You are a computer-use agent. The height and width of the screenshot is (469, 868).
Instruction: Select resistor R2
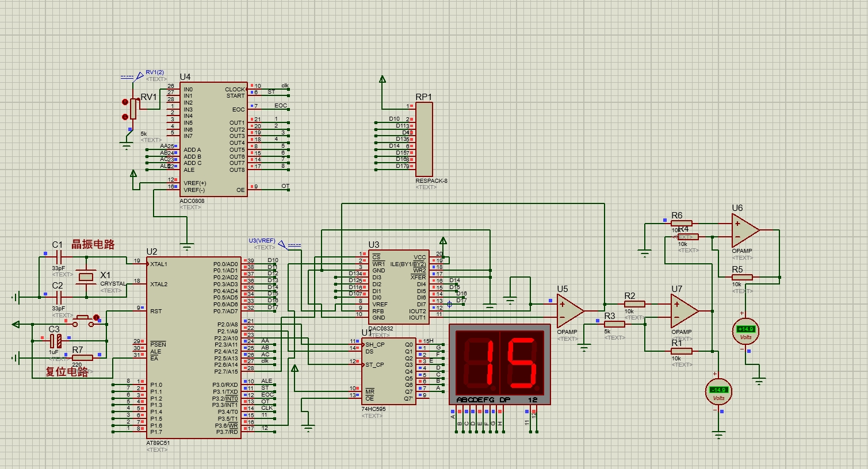click(x=634, y=304)
